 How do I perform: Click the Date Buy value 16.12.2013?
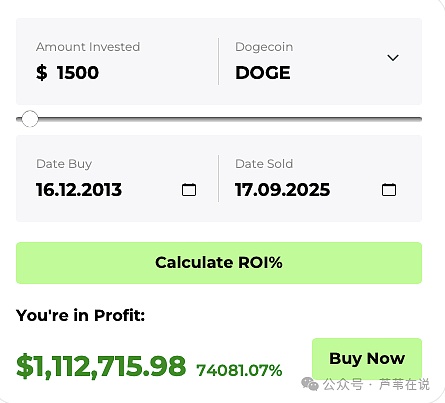coord(79,190)
